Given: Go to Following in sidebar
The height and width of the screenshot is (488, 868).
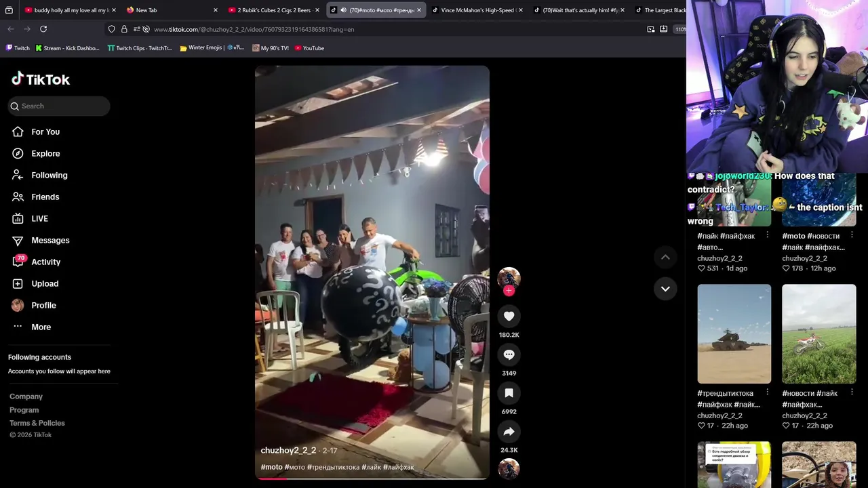Looking at the screenshot, I should tap(49, 175).
